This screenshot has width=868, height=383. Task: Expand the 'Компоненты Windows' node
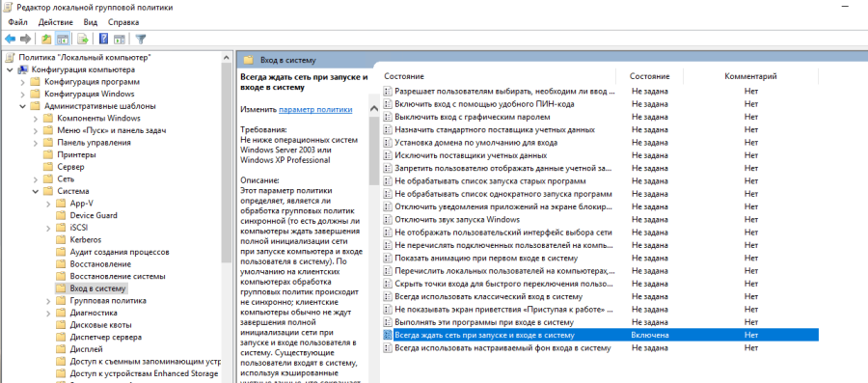(35, 119)
